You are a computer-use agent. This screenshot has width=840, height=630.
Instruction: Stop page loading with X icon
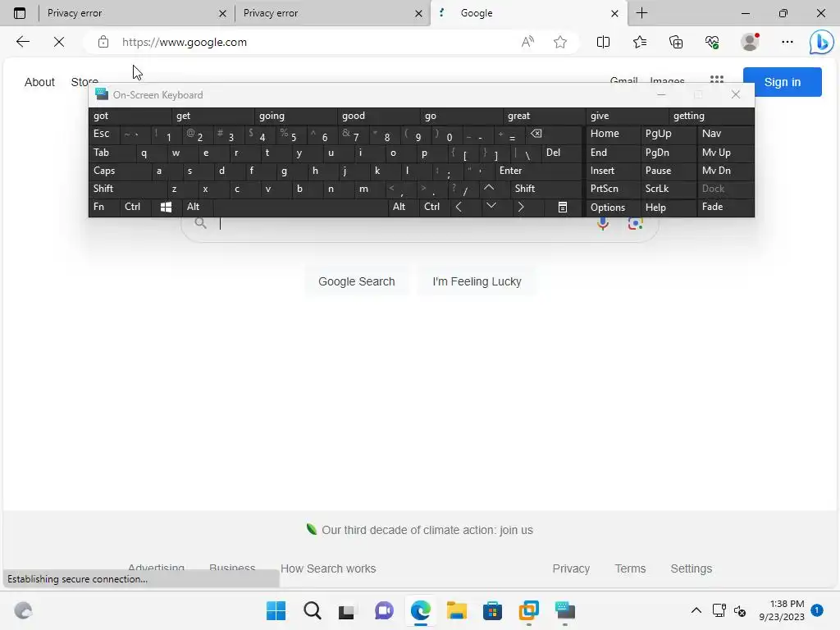point(59,42)
